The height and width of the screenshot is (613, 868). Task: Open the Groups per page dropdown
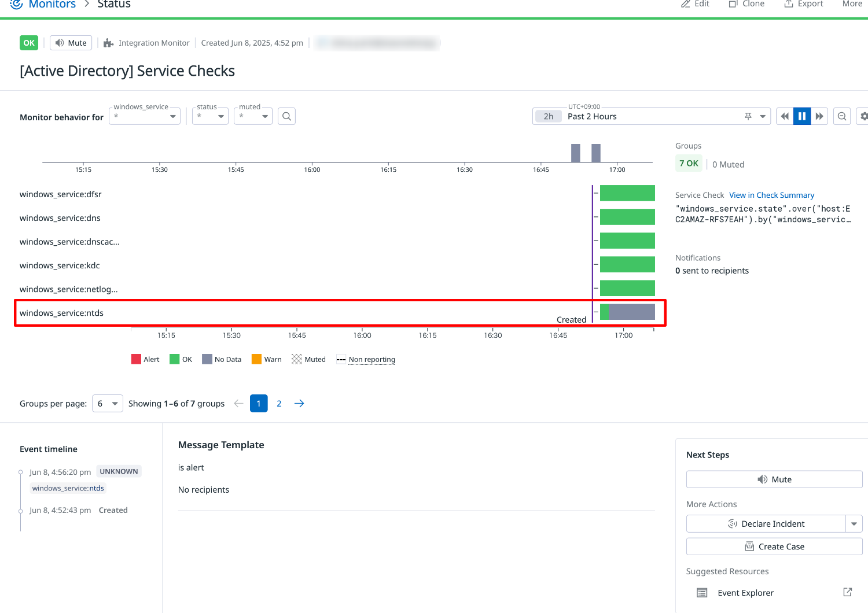[108, 403]
